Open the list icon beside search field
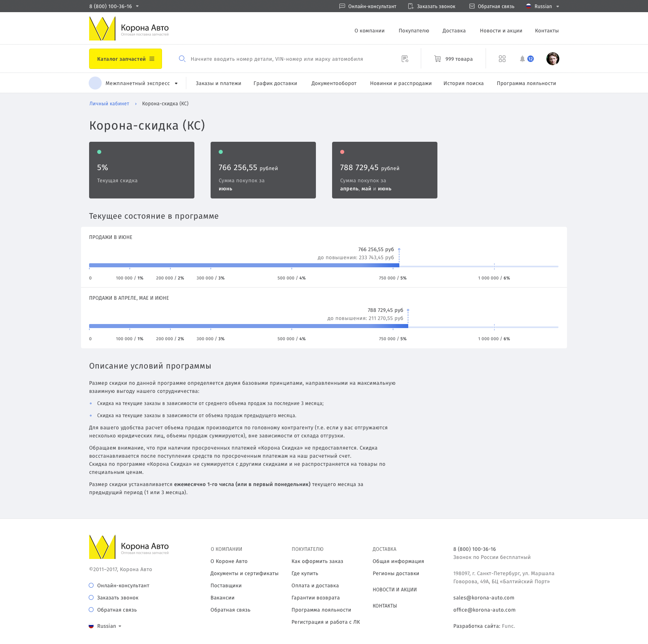Screen dimensions: 648x644 click(x=405, y=59)
